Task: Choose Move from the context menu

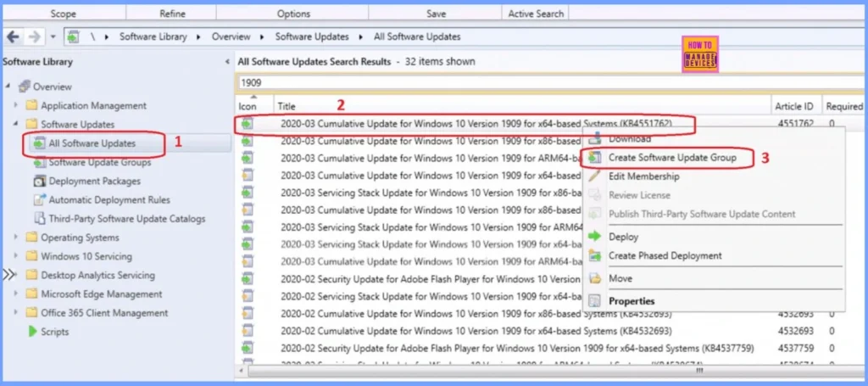Action: (x=620, y=278)
